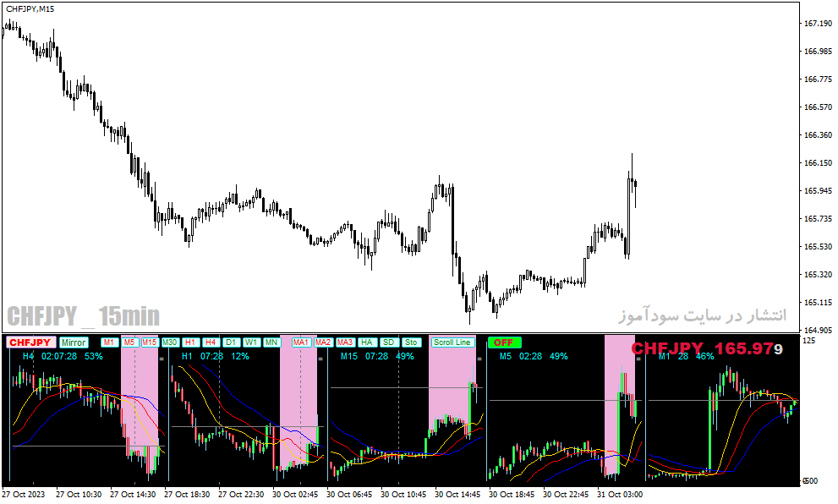Click the 166.360 price label

pyautogui.click(x=819, y=134)
